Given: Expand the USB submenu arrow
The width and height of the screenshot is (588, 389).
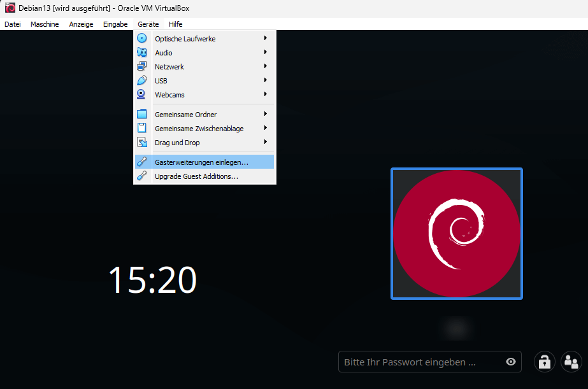Looking at the screenshot, I should (x=265, y=80).
